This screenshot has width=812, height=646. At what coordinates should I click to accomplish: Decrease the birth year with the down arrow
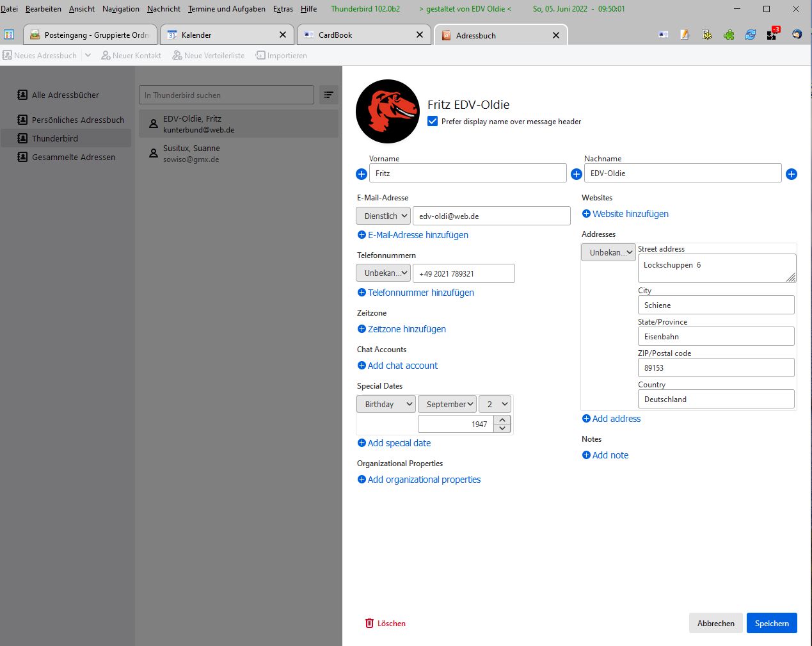pos(502,428)
